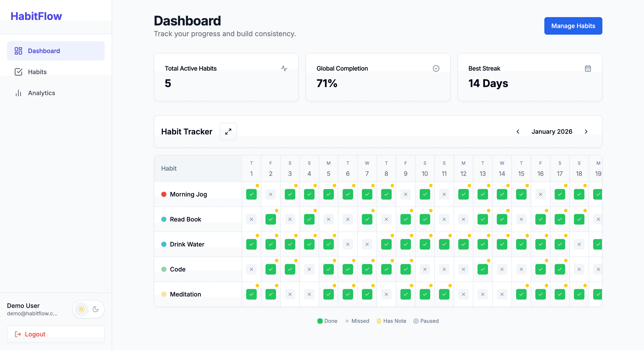Viewport: 644px width, 350px height.
Task: Click the Manage Habits button
Action: tap(573, 26)
